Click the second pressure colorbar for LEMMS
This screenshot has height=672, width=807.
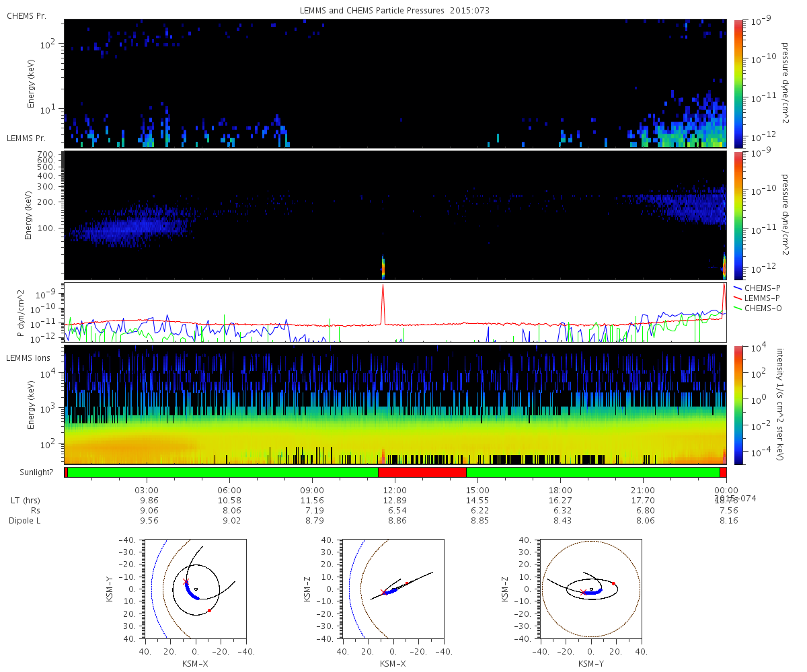738,215
